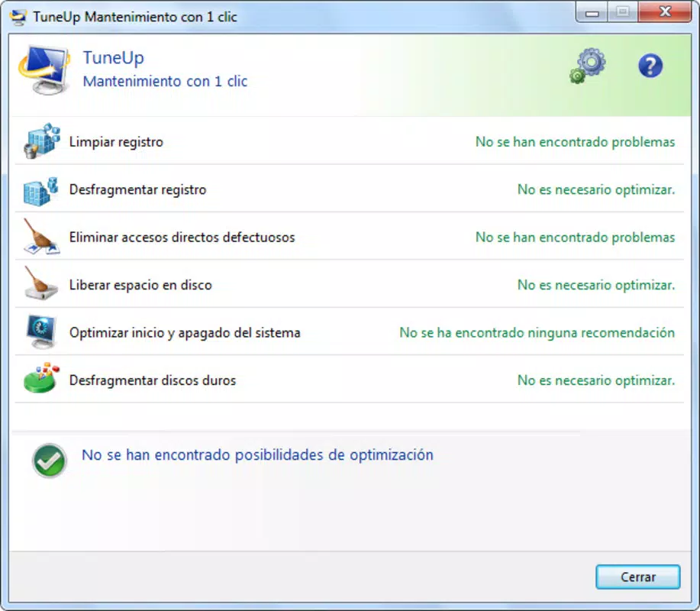The image size is (700, 611).
Task: Click the Eliminar accesos directos status text
Action: click(575, 238)
